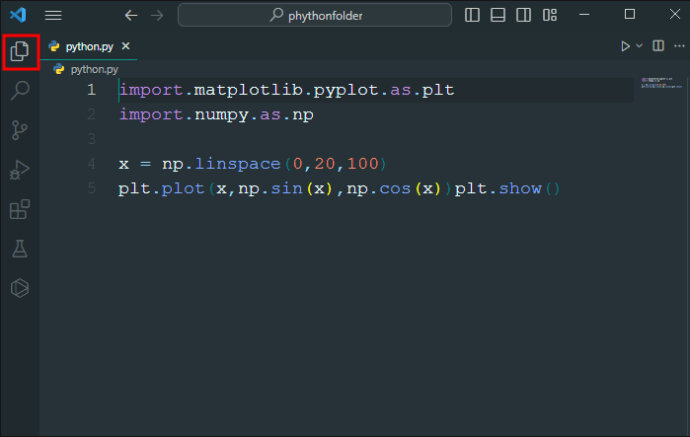Click the minimap code preview
The width and height of the screenshot is (690, 437).
point(661,83)
